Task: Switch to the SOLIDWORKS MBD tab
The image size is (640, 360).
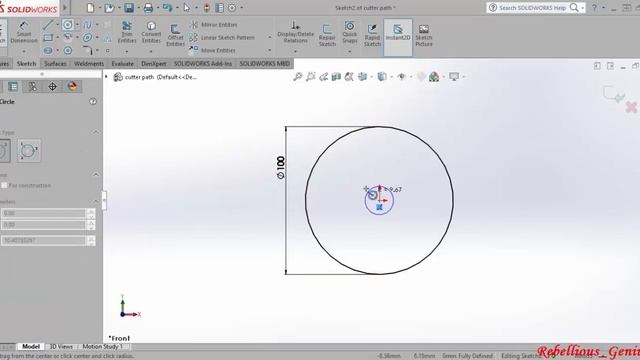Action: click(264, 64)
